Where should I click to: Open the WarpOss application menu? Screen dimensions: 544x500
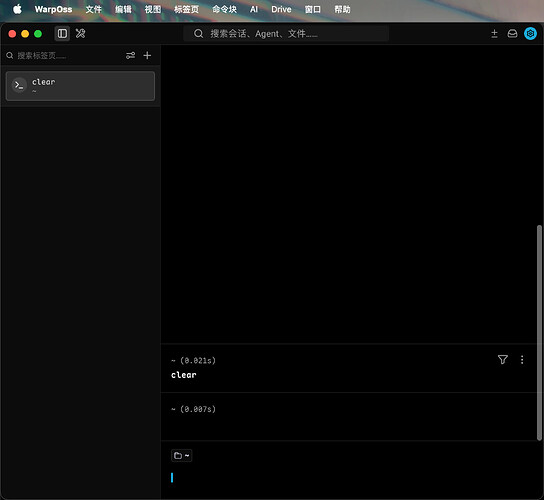(53, 9)
